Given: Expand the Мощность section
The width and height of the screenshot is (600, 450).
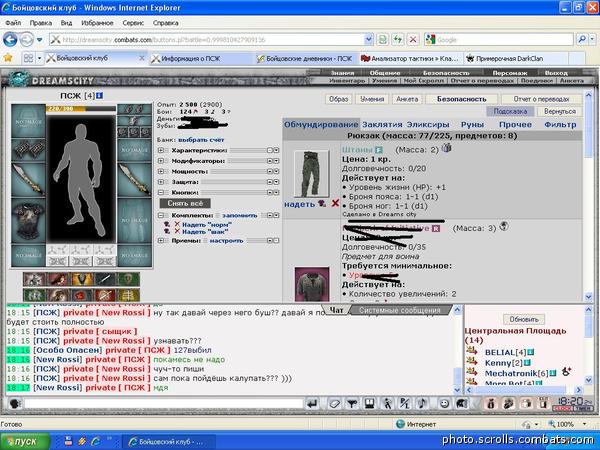Looking at the screenshot, I should click(x=161, y=171).
